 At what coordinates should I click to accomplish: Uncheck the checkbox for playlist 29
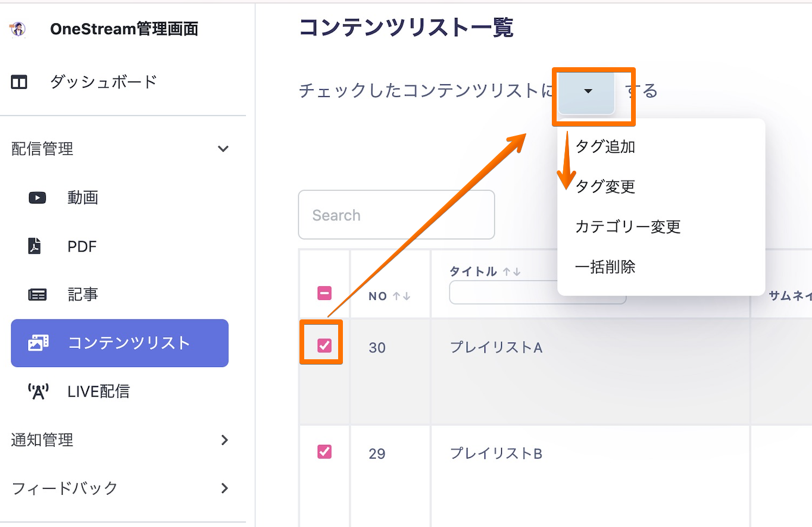324,452
